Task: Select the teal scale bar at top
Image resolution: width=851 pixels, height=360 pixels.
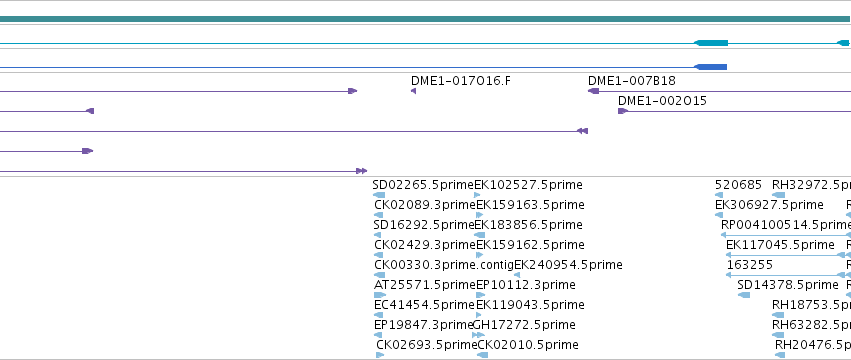Action: coord(424,19)
